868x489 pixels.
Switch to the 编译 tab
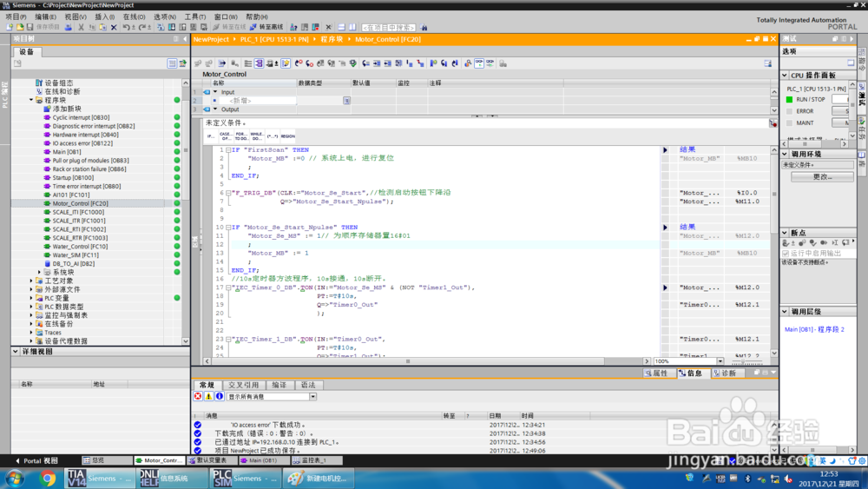(x=279, y=385)
